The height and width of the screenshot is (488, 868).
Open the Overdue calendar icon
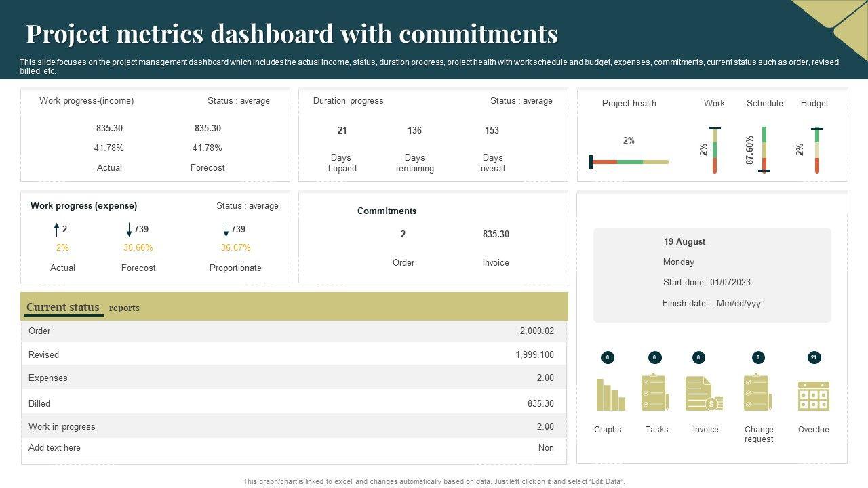(x=813, y=396)
